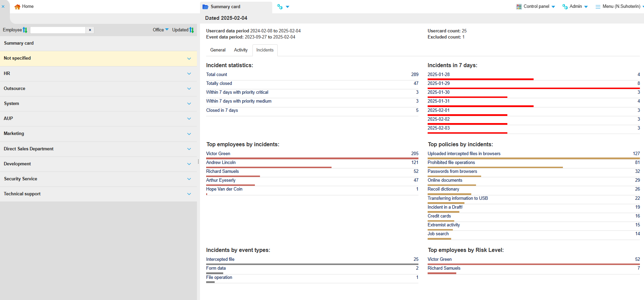Expand the HR department group
644x300 pixels.
coord(189,74)
